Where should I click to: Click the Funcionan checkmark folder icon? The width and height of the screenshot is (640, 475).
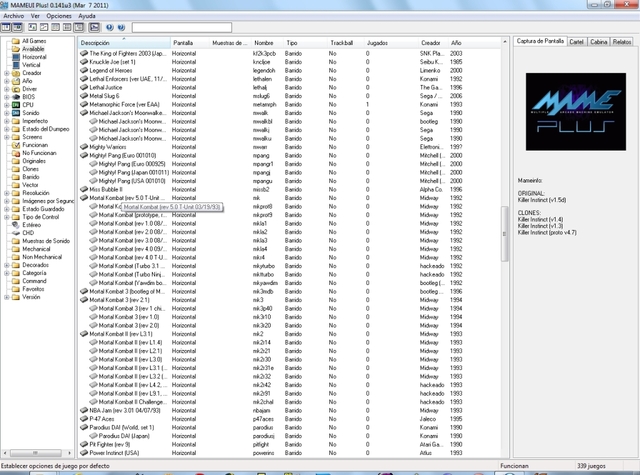[x=16, y=145]
